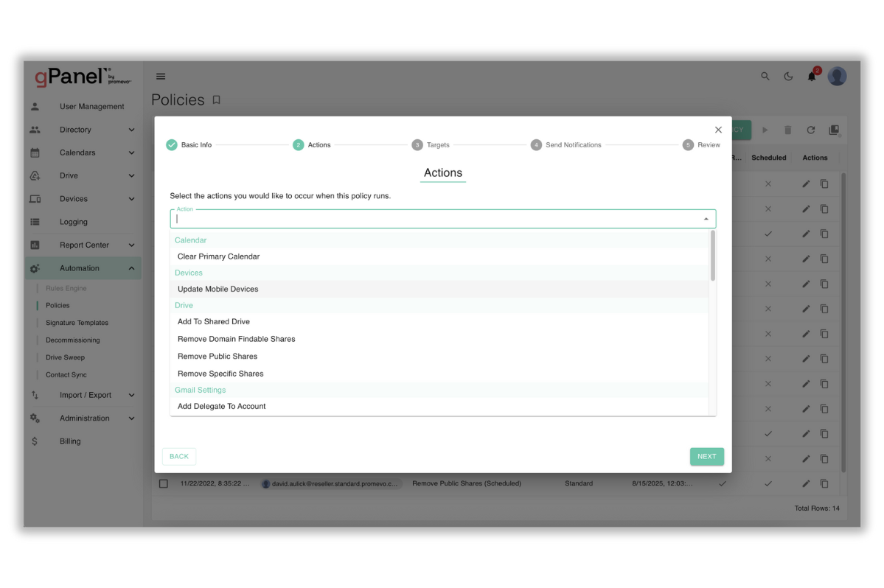Expand the Administration chevron
This screenshot has width=884, height=588.
(131, 419)
